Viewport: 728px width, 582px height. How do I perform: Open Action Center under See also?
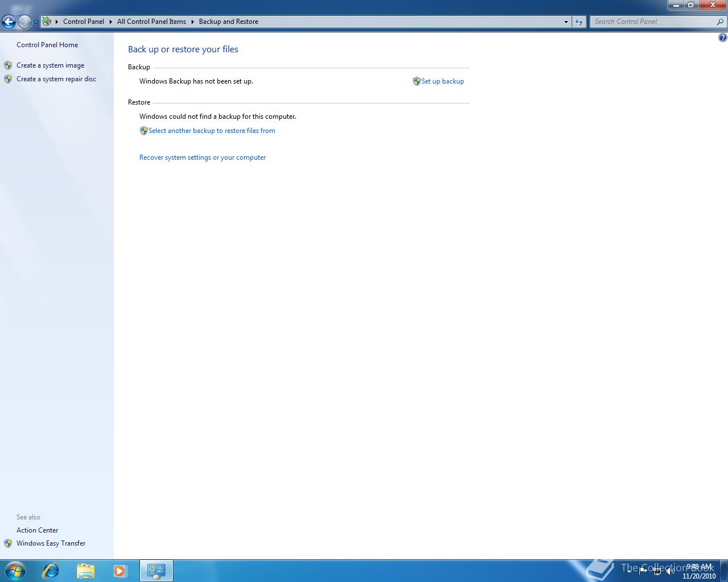coord(37,530)
